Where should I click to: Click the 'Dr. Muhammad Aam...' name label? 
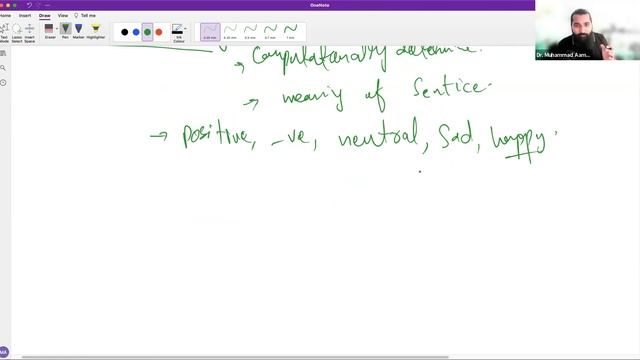(x=563, y=55)
